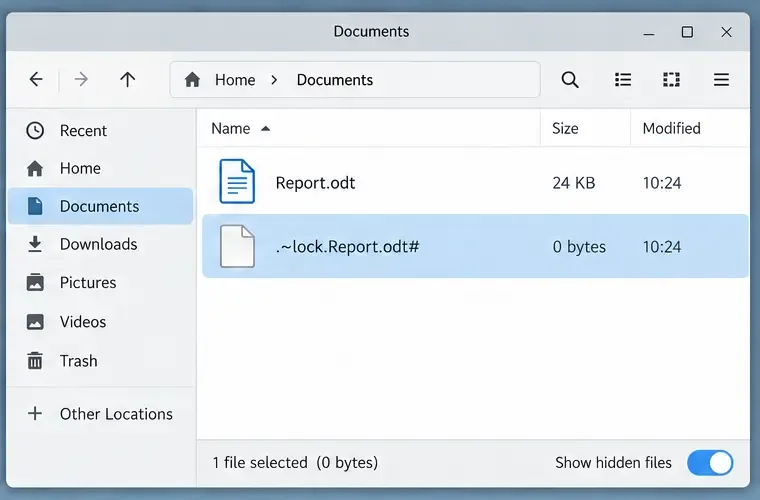760x500 pixels.
Task: Open the hamburger menu
Action: (721, 79)
